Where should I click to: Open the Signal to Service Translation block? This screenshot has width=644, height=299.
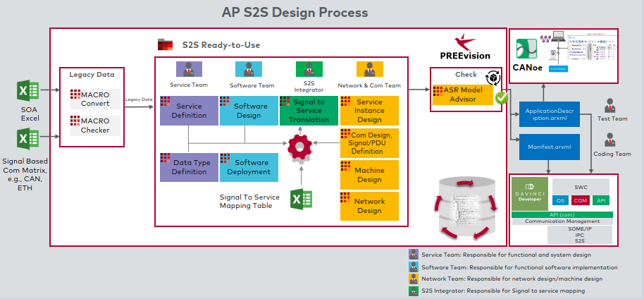(x=309, y=111)
